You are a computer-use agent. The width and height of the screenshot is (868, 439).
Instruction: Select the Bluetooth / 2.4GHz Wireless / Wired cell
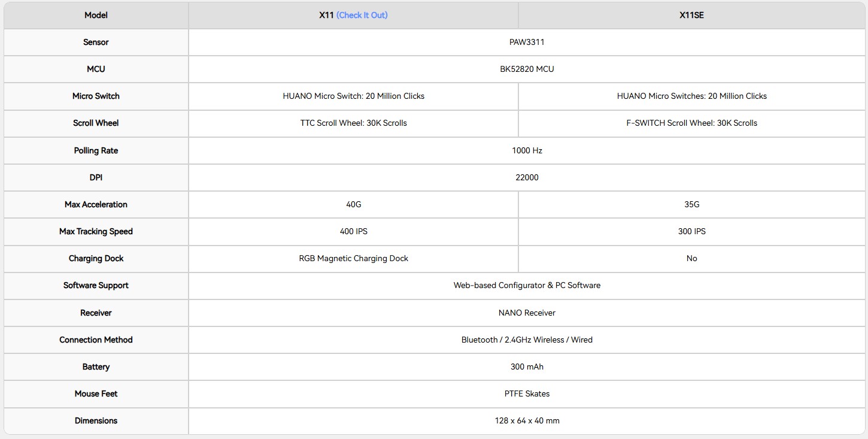point(527,340)
